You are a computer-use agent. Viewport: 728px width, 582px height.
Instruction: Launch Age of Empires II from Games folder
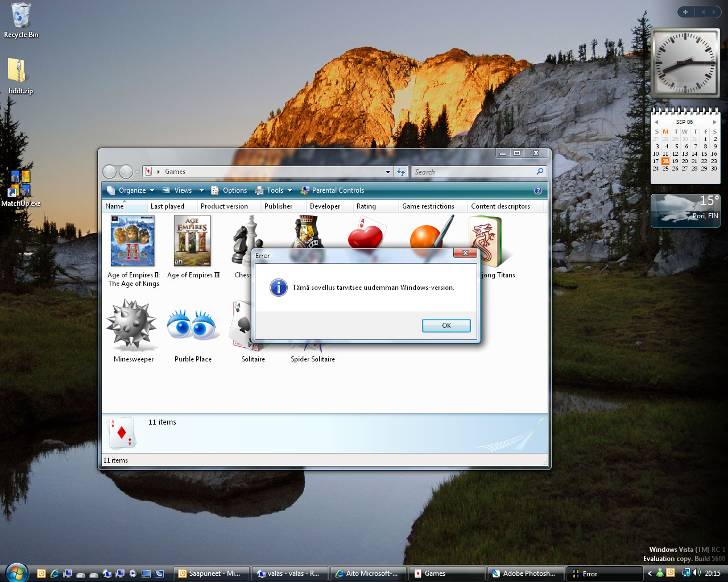(x=133, y=240)
